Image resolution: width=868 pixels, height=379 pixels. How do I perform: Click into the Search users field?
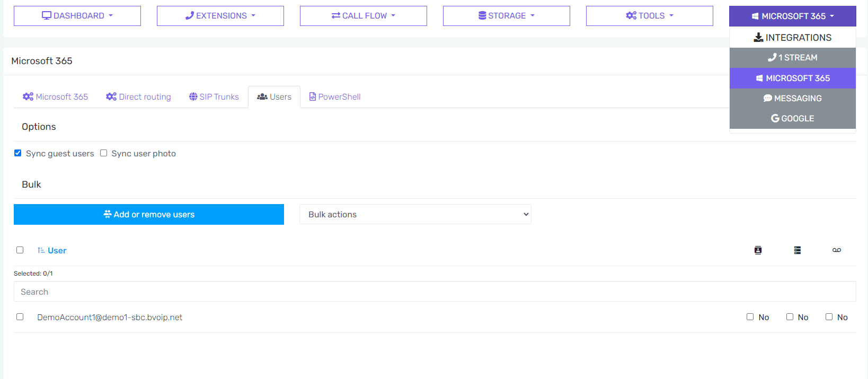click(435, 292)
